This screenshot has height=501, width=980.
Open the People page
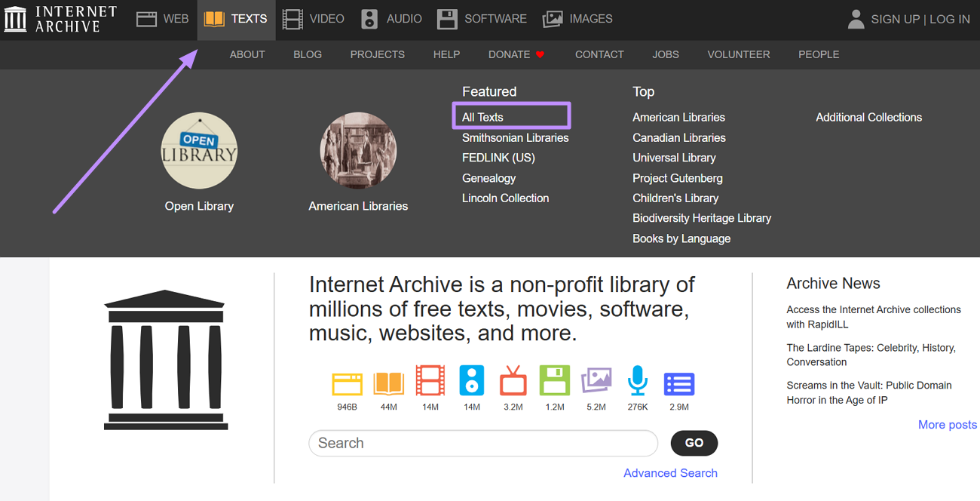tap(819, 54)
